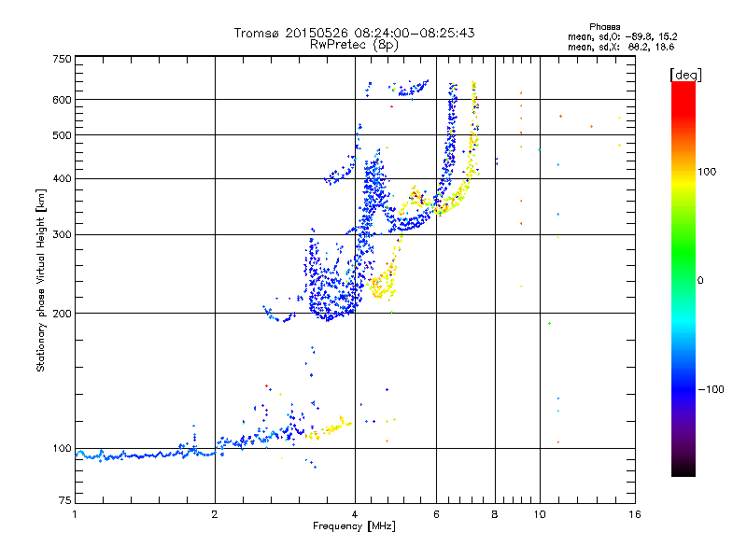Click the plot title 'Tromsø 20150526 08:24:00-08:25:43'
Image resolution: width=747 pixels, height=560 pixels.
354,33
